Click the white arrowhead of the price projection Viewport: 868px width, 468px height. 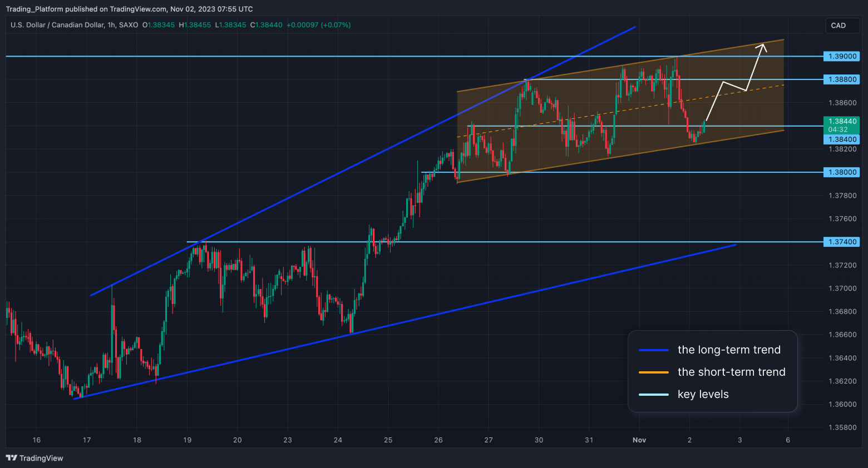coord(762,47)
